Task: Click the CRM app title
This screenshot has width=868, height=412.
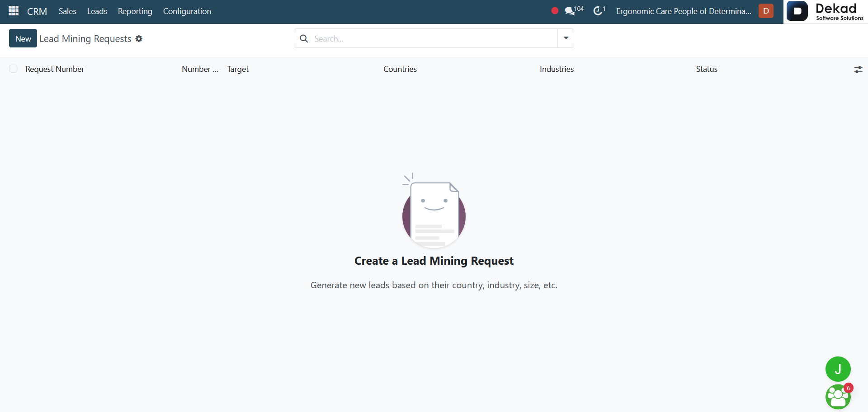Action: click(37, 11)
